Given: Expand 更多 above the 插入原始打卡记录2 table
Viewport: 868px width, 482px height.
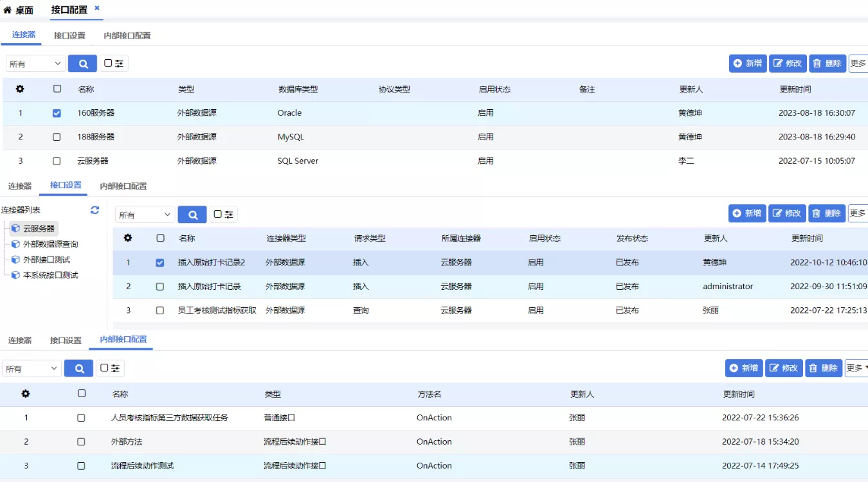Looking at the screenshot, I should [x=858, y=213].
